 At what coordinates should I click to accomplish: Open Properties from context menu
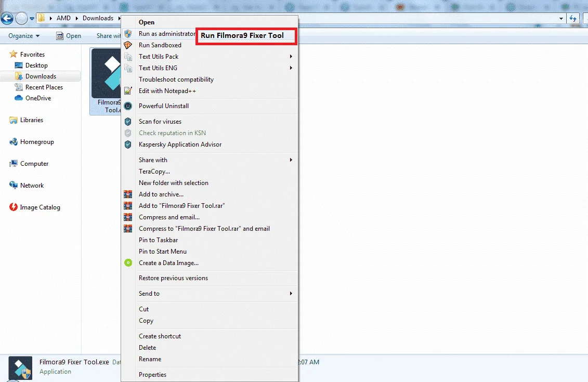pyautogui.click(x=209, y=375)
